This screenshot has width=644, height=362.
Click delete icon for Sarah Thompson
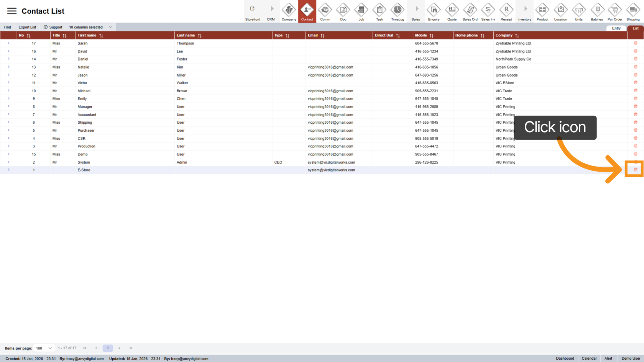pos(636,43)
